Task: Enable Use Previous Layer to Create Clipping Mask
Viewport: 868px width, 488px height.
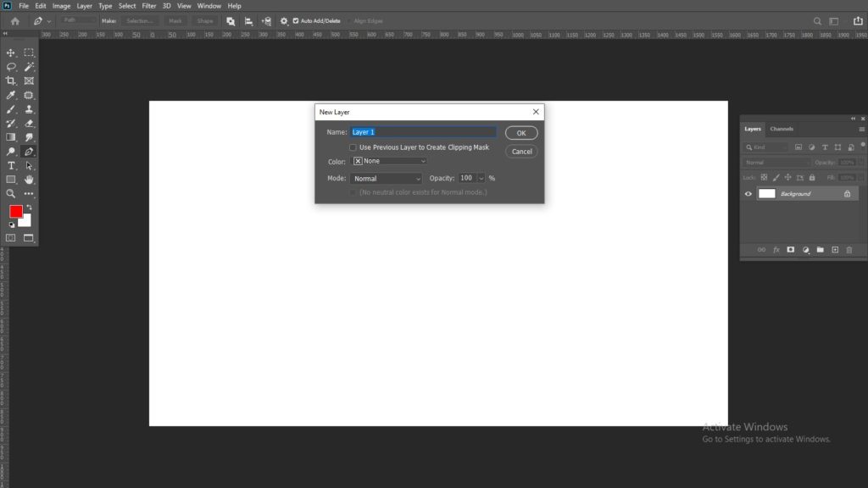Action: pyautogui.click(x=353, y=147)
